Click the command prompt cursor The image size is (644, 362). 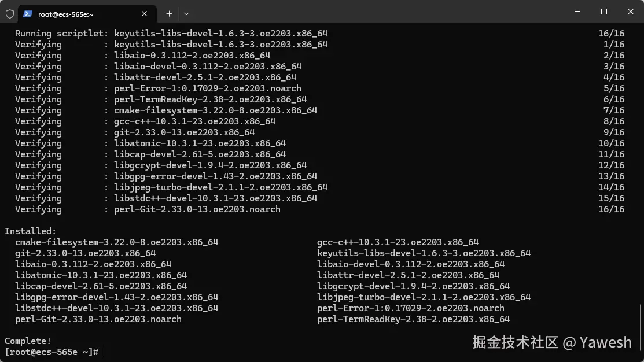coord(104,352)
